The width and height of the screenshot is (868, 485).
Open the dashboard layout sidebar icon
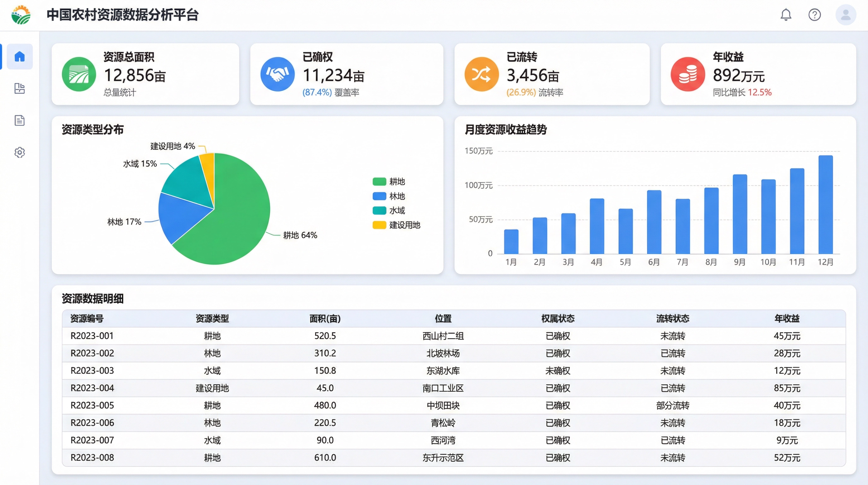tap(20, 88)
